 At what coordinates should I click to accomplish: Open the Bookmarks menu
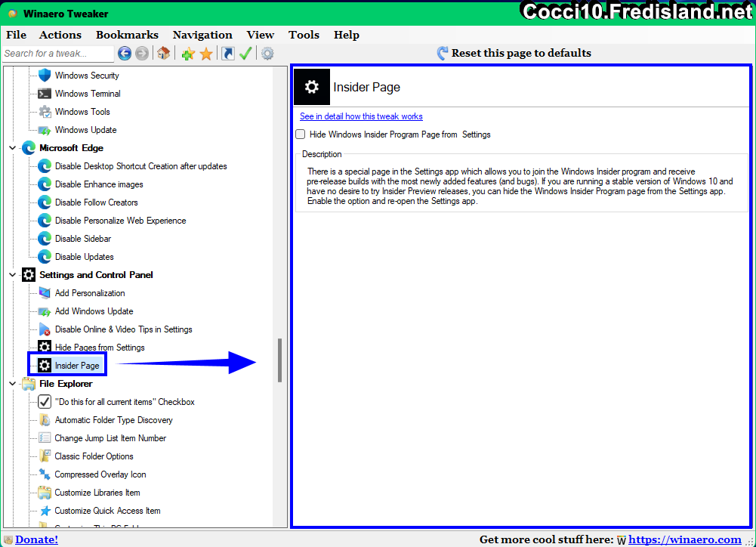128,35
